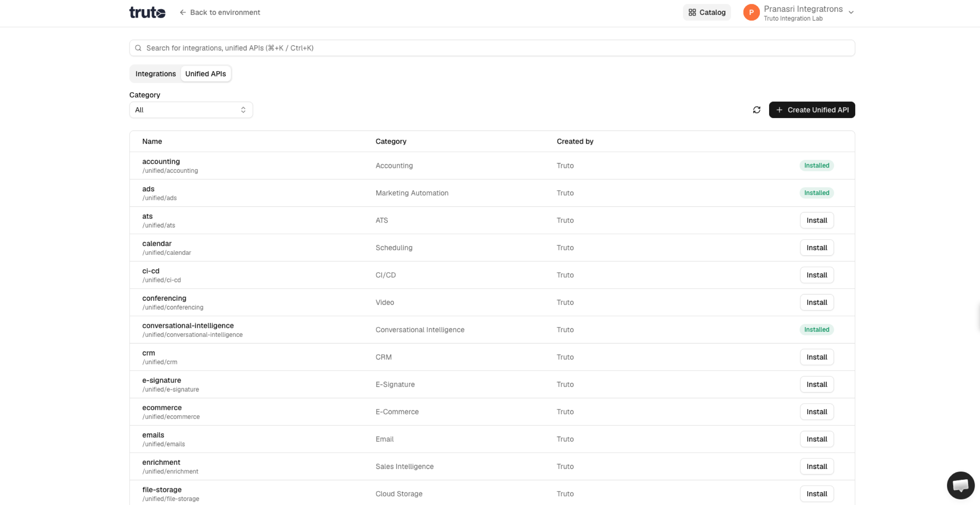The height and width of the screenshot is (505, 980).
Task: Install the calendar unified API
Action: click(x=817, y=248)
